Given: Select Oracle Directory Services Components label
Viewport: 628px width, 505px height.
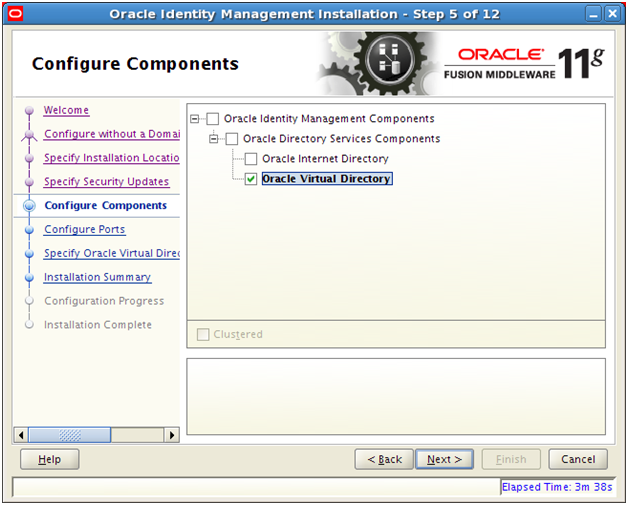Looking at the screenshot, I should pyautogui.click(x=341, y=139).
